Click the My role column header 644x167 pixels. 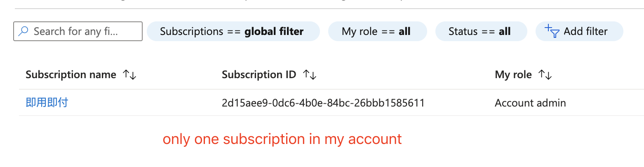point(513,75)
